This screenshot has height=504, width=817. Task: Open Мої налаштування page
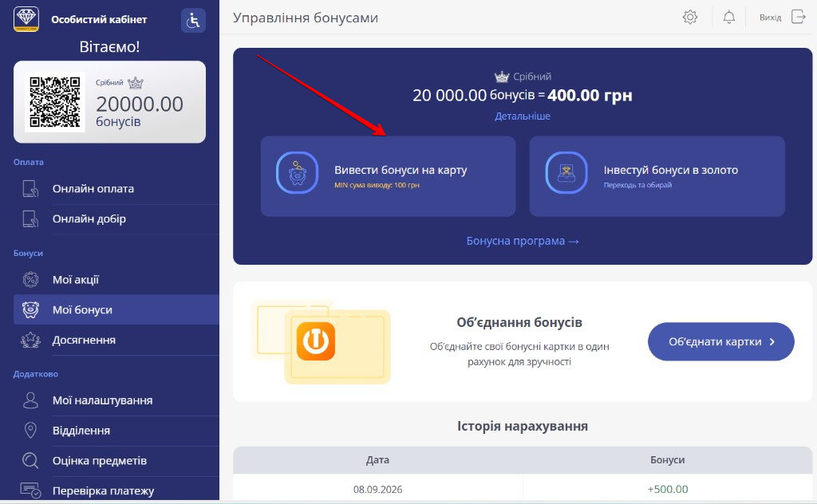[116, 400]
